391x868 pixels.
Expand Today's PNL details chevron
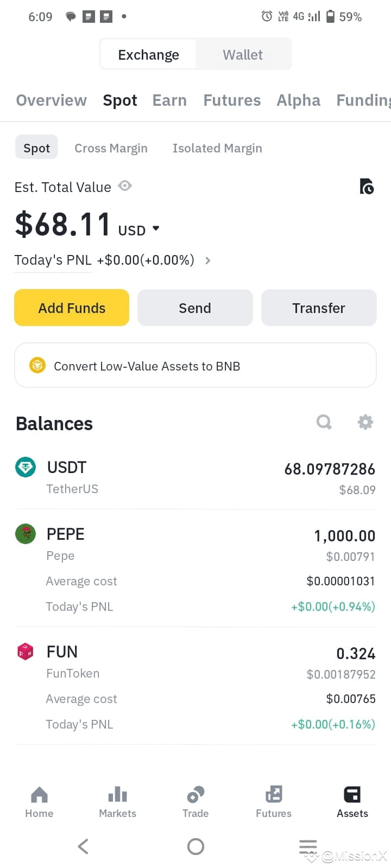[208, 260]
